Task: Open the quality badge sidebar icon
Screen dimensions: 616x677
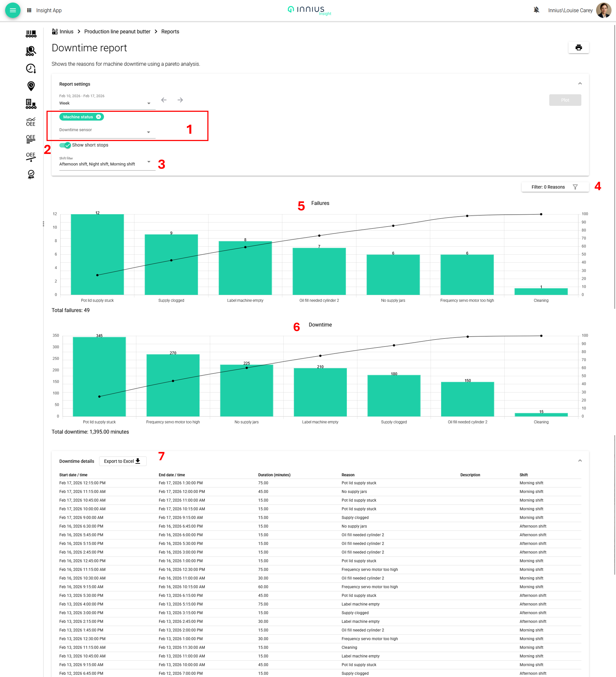Action: [x=31, y=174]
